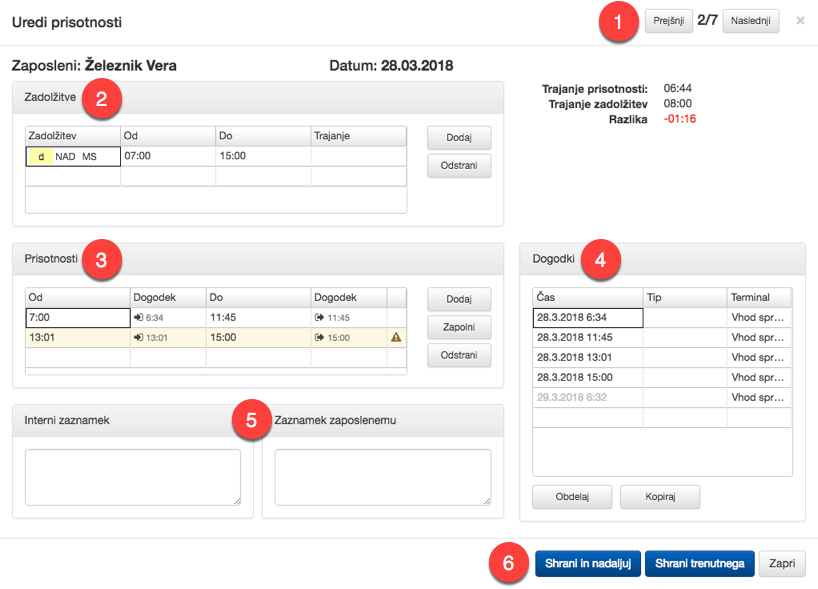Click Shrani trenutnega button

[699, 564]
